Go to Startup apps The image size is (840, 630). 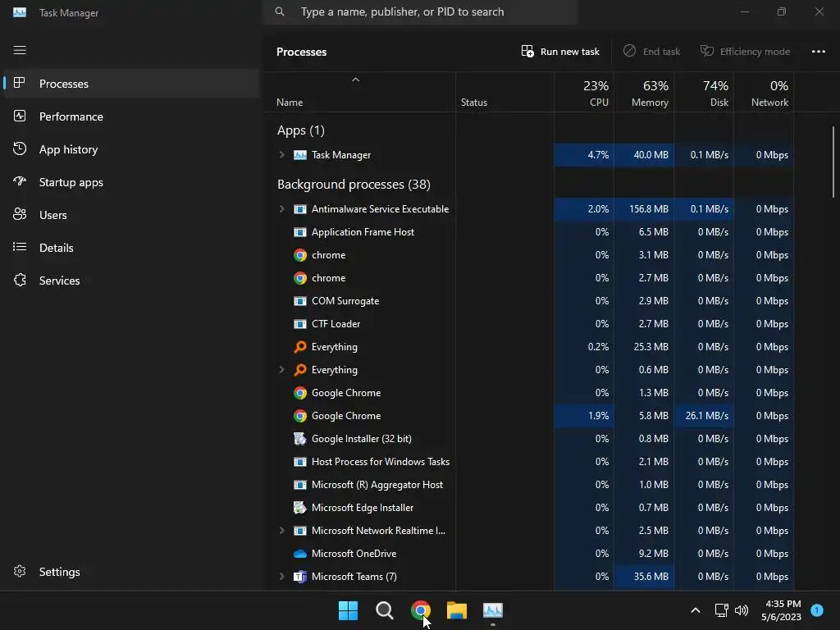point(130,182)
